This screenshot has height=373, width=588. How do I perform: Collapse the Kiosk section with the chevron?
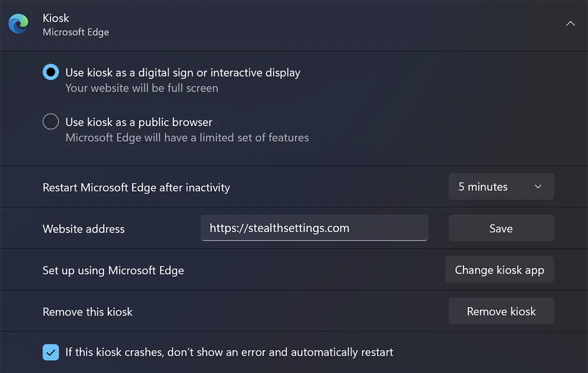(x=570, y=24)
